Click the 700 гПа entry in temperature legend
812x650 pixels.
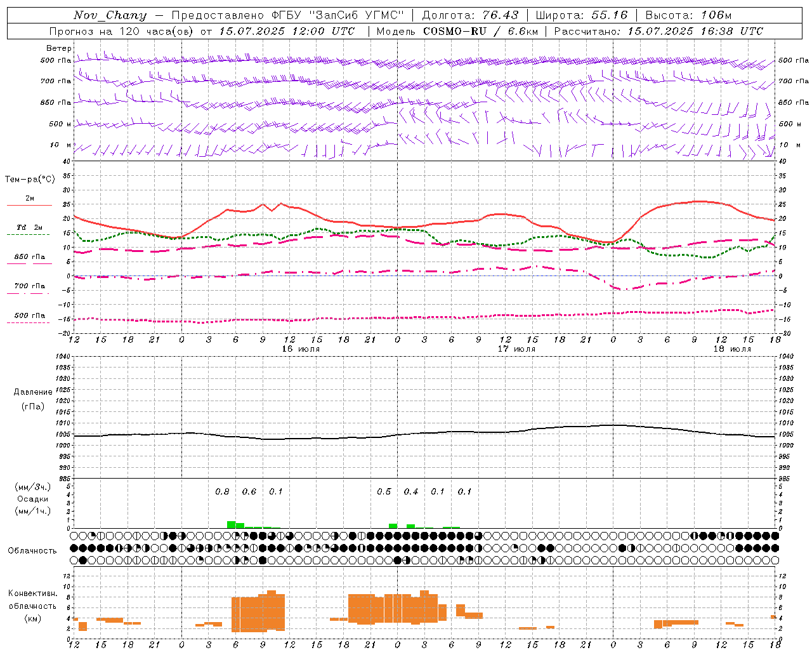point(29,286)
